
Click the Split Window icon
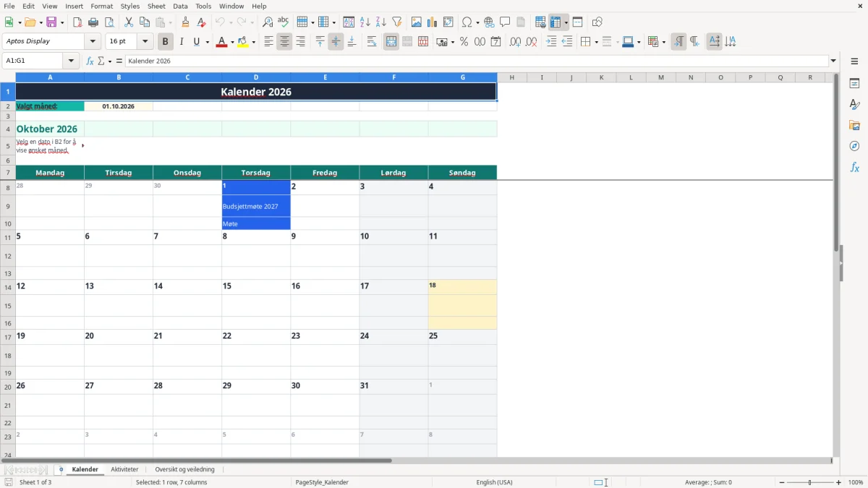(577, 22)
